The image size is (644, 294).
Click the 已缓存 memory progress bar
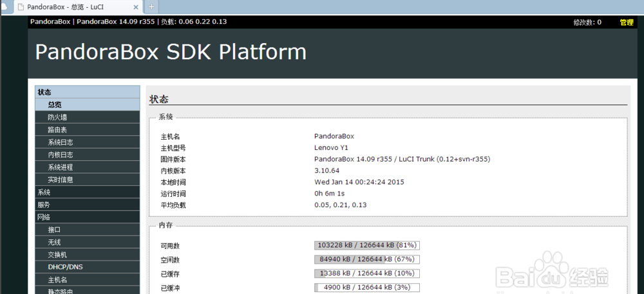pyautogui.click(x=367, y=273)
